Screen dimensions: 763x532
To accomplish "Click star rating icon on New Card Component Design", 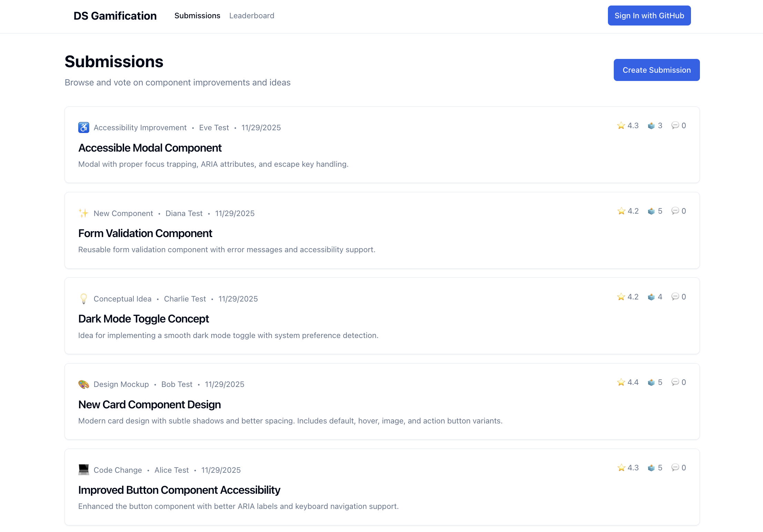I will (621, 382).
